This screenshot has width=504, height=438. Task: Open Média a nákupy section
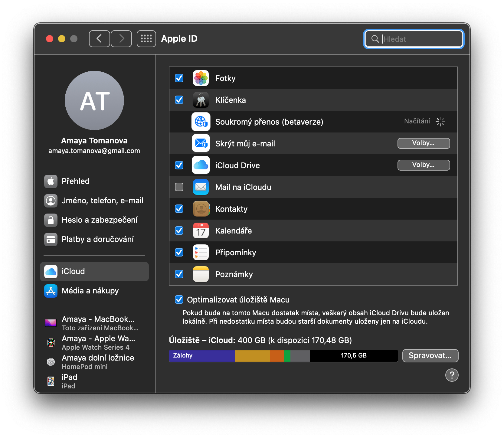(x=94, y=291)
